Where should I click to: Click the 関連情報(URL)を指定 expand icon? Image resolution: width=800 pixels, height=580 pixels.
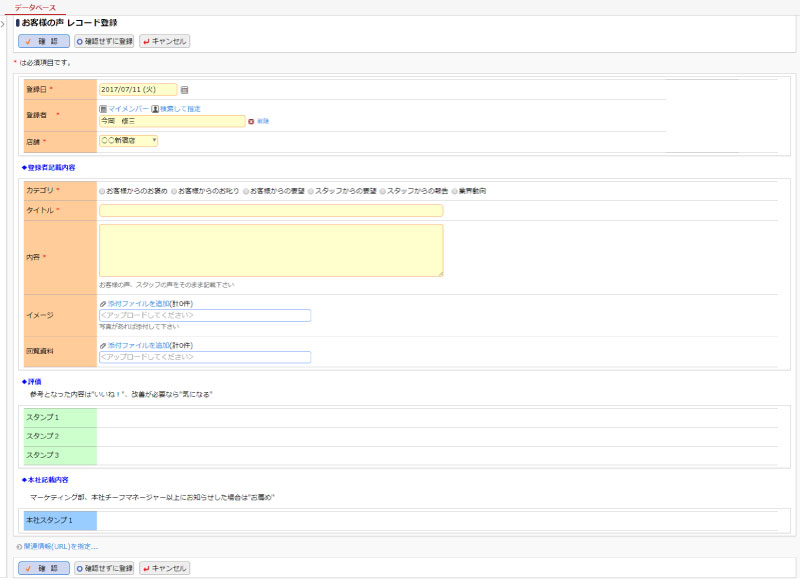pyautogui.click(x=19, y=546)
